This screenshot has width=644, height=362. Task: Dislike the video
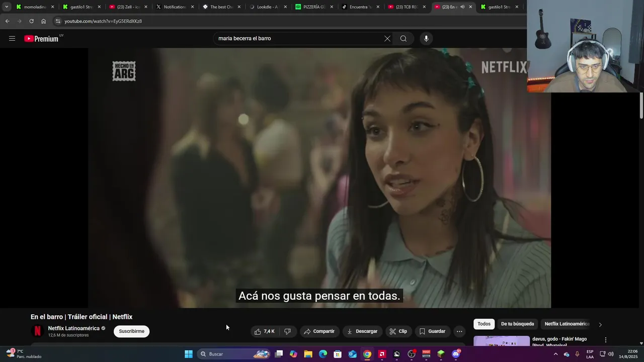pyautogui.click(x=287, y=331)
